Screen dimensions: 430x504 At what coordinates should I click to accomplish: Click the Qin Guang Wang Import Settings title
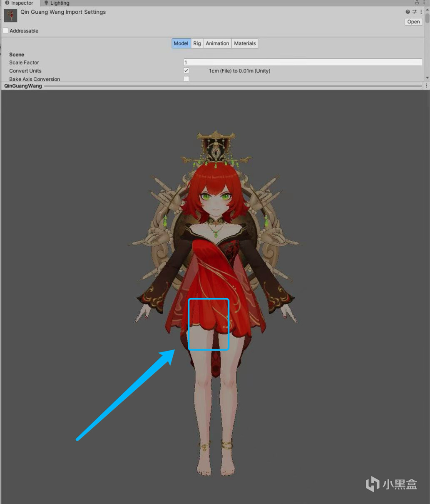click(x=63, y=12)
